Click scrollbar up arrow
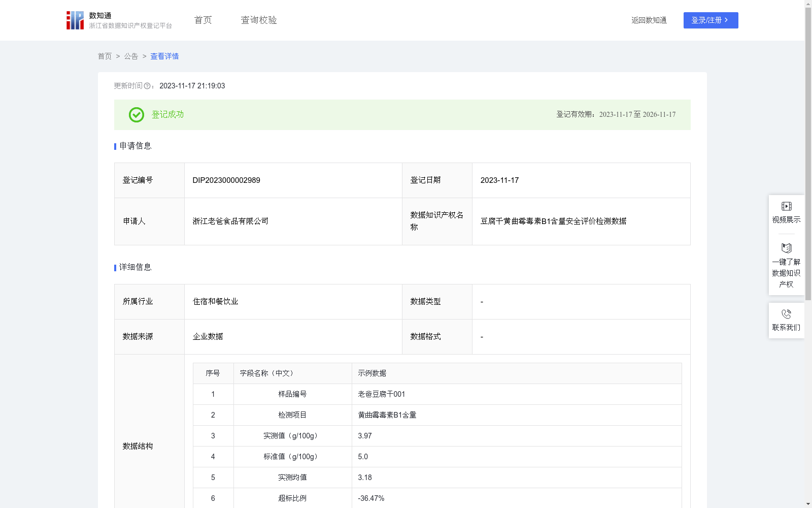This screenshot has width=812, height=508. (x=808, y=4)
